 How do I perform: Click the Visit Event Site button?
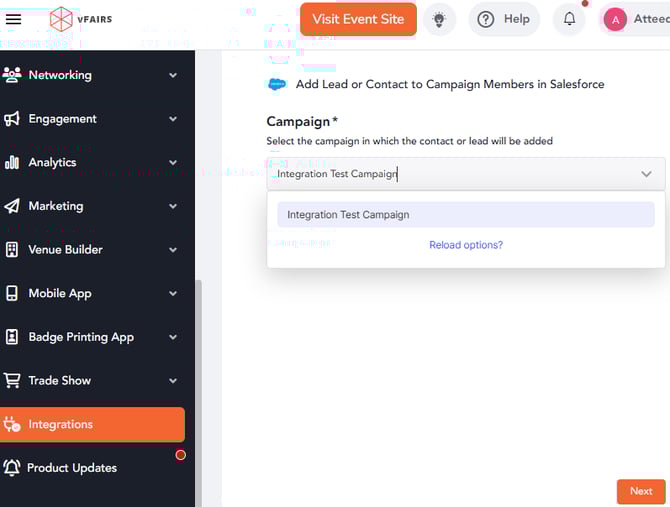(358, 19)
